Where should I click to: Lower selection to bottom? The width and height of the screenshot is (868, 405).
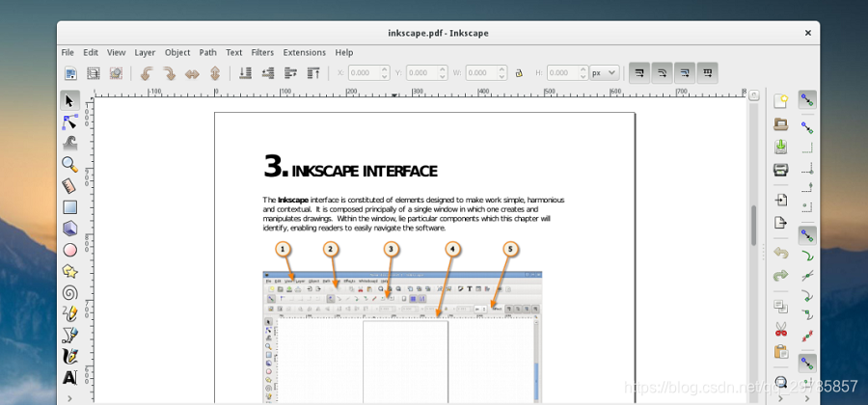click(245, 73)
